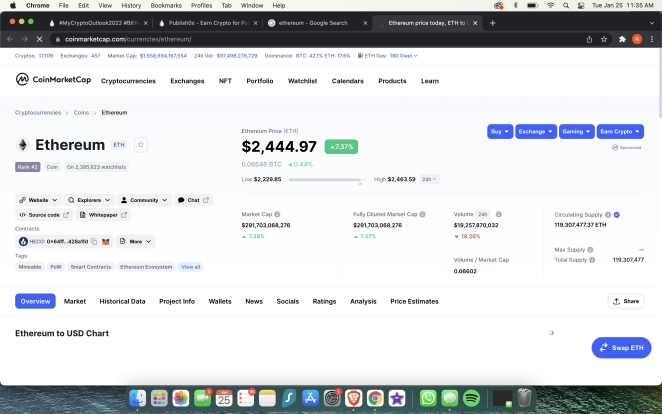Open the Wallets tab
The image size is (662, 414).
point(220,301)
